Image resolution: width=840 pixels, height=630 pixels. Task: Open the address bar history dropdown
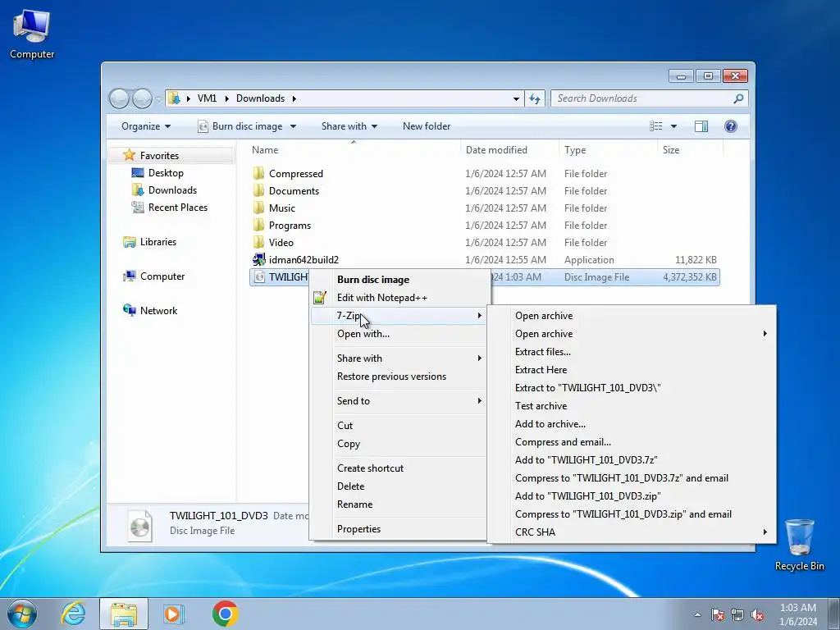[516, 98]
